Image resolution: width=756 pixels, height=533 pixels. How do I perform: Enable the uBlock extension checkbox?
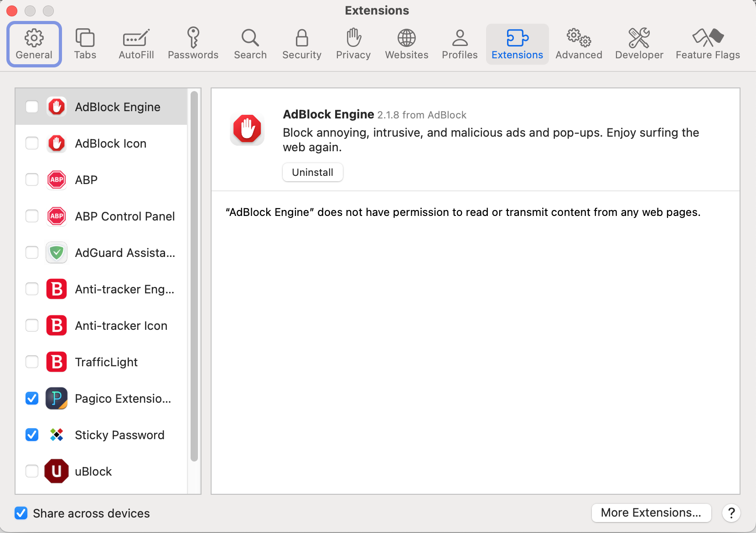[32, 471]
